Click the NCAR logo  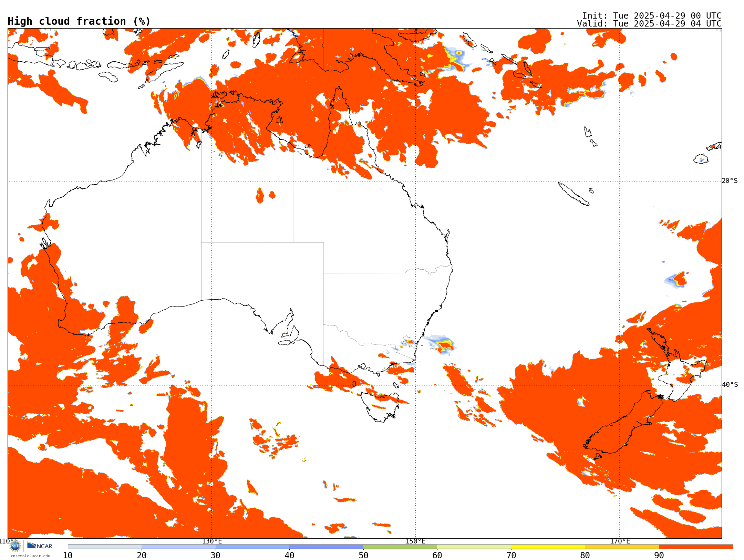pos(40,546)
